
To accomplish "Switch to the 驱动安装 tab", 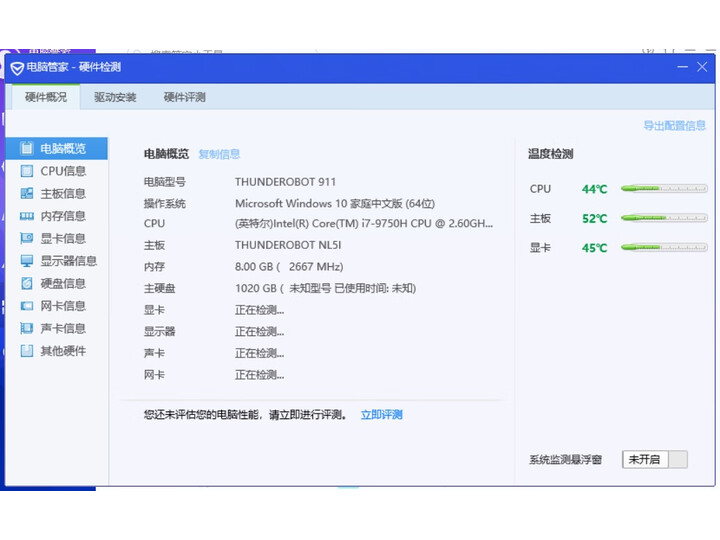I will click(115, 97).
